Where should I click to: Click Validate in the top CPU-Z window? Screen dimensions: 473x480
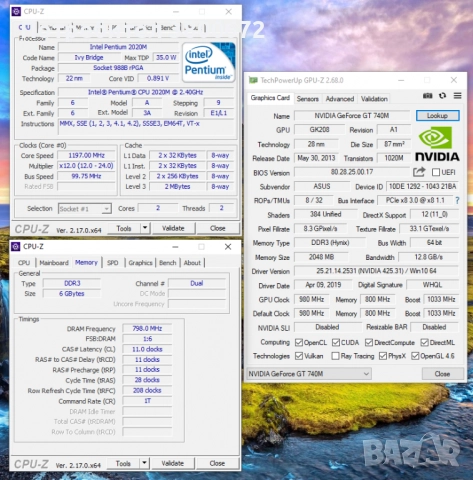coord(173,228)
